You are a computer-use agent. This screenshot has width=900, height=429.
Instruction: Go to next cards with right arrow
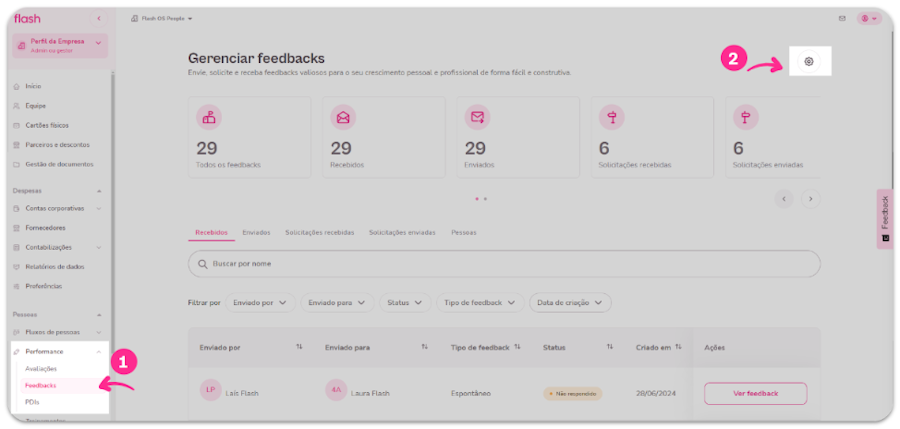(x=811, y=199)
